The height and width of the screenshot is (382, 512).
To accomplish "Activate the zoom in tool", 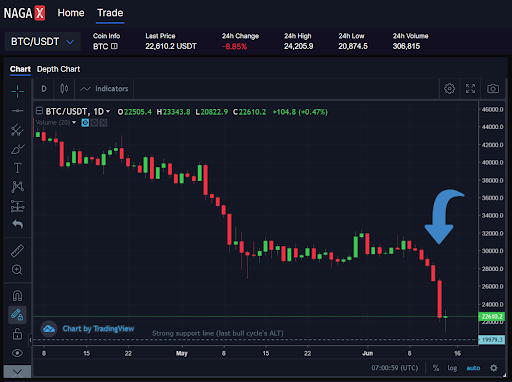I will click(x=17, y=269).
